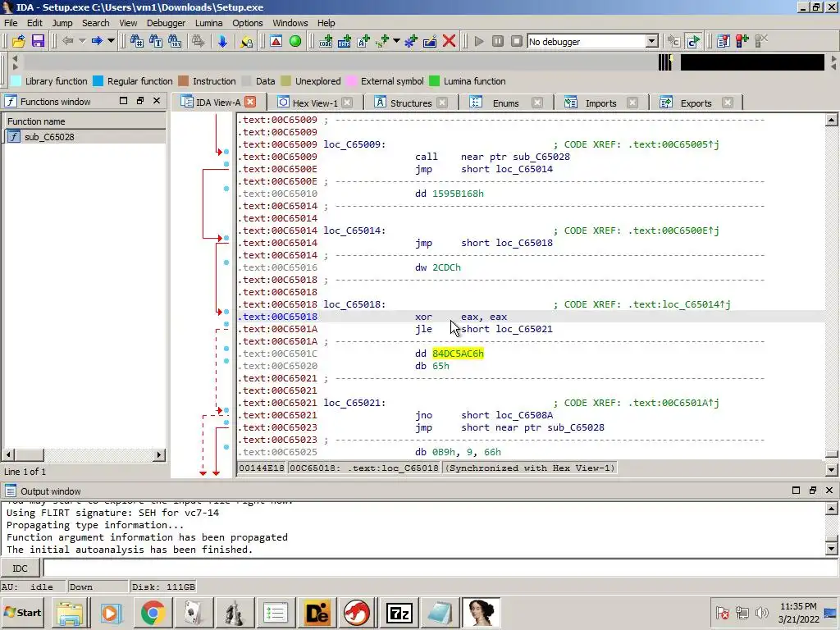Click the 'sub_C65028' call operand
Screen dimensions: 840x630
click(x=541, y=157)
